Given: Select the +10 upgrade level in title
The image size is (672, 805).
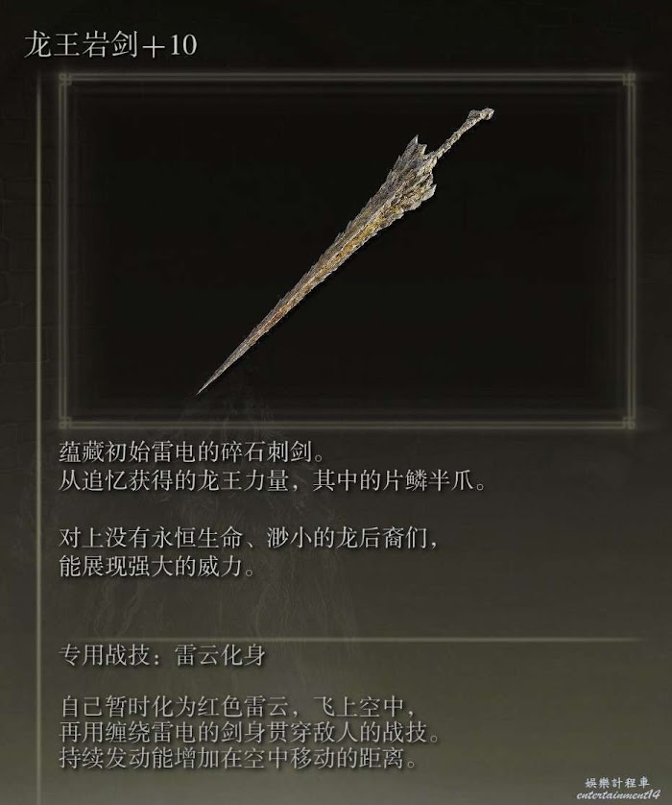Looking at the screenshot, I should 169,46.
